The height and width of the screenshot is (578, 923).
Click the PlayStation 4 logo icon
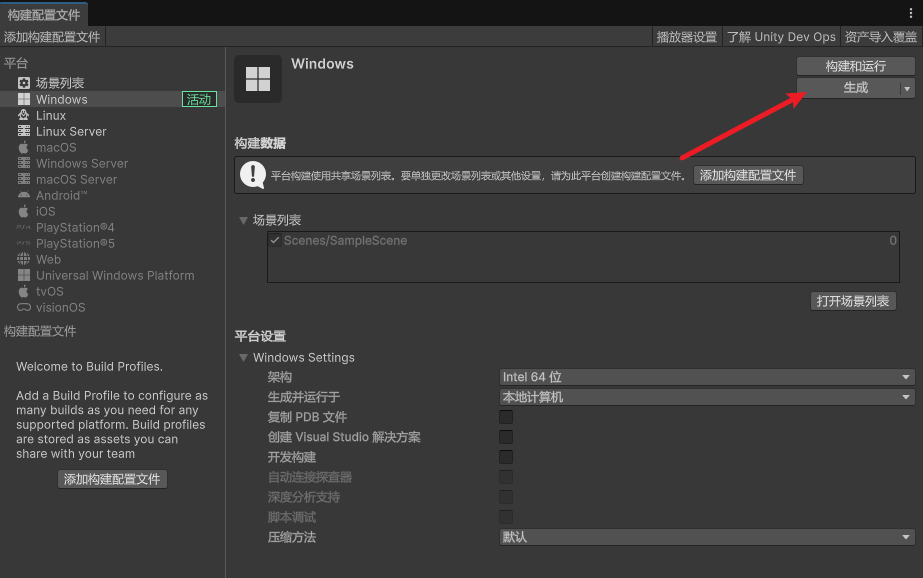pyautogui.click(x=24, y=227)
